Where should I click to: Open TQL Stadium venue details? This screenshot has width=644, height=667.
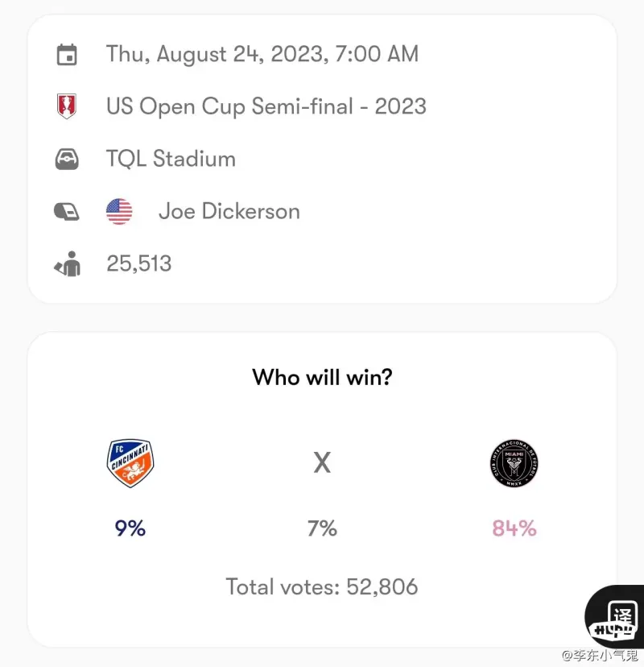click(171, 159)
